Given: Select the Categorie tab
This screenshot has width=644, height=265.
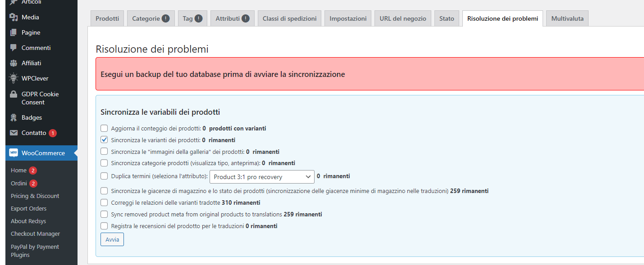Looking at the screenshot, I should coord(151,18).
